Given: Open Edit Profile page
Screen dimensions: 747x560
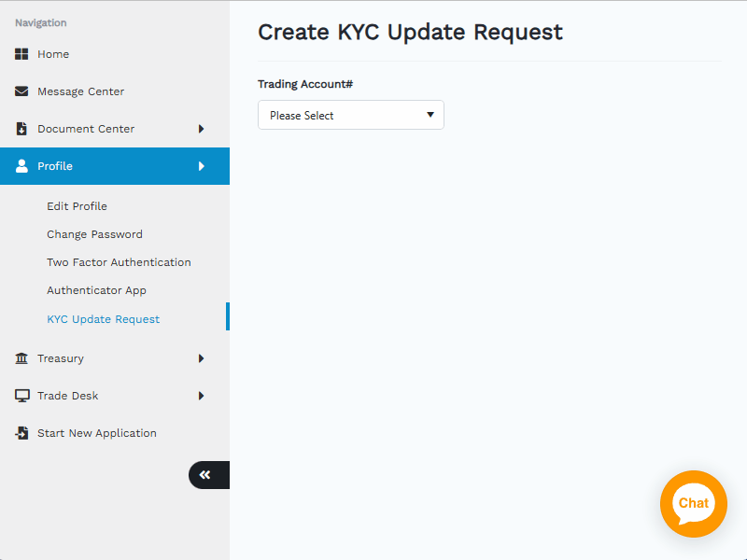Looking at the screenshot, I should [x=77, y=206].
